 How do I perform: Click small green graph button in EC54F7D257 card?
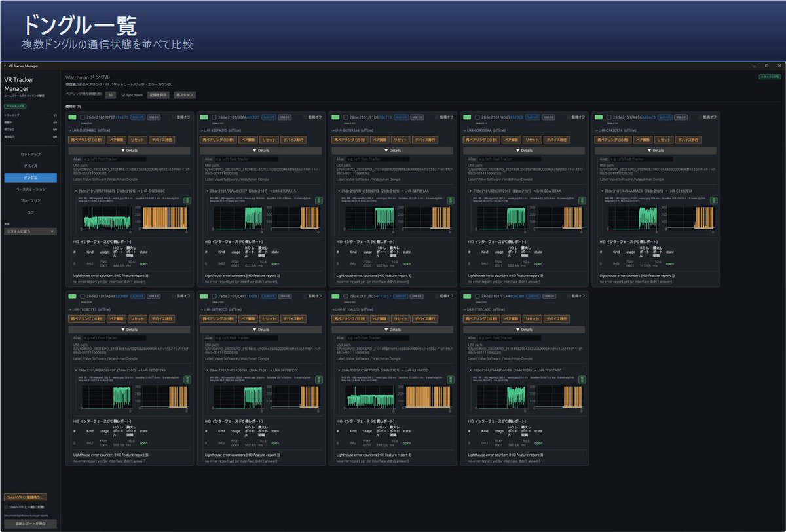coord(451,379)
